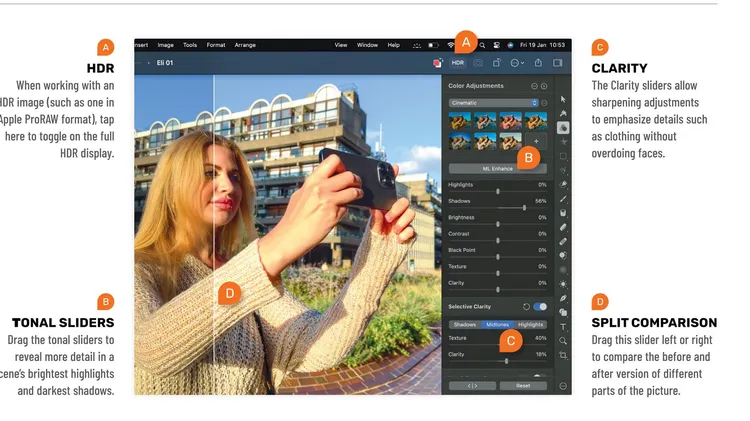Select the Paint brush tool
Image resolution: width=750 pixels, height=421 pixels.
tap(563, 199)
